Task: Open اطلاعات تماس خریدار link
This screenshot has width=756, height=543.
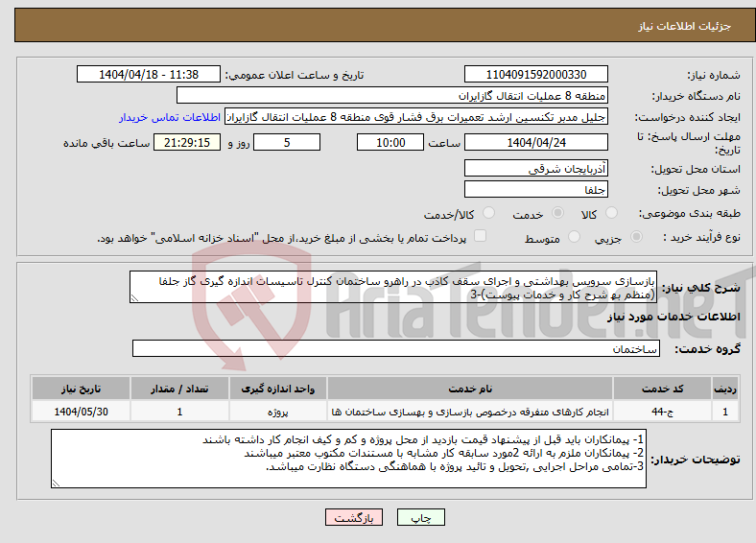Action: 170,117
